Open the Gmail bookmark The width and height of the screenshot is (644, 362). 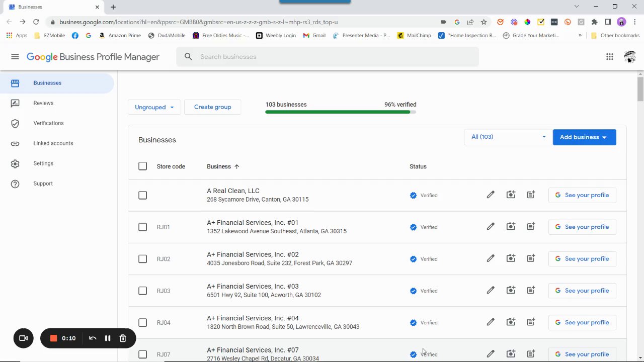point(314,36)
